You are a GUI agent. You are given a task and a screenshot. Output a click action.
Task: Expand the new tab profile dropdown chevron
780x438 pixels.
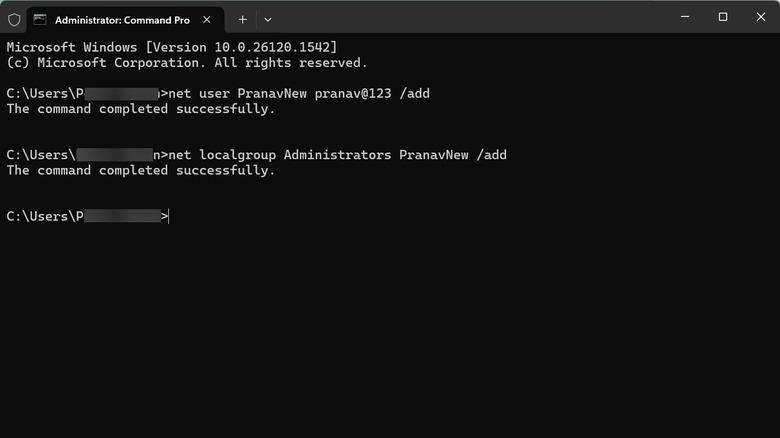268,19
